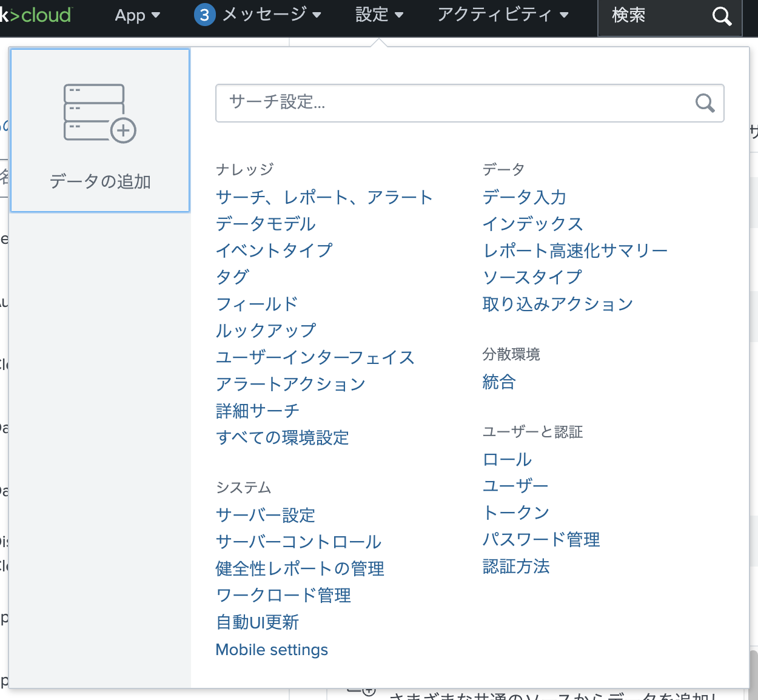
Task: Click the splunk>cloud logo
Action: 33,13
